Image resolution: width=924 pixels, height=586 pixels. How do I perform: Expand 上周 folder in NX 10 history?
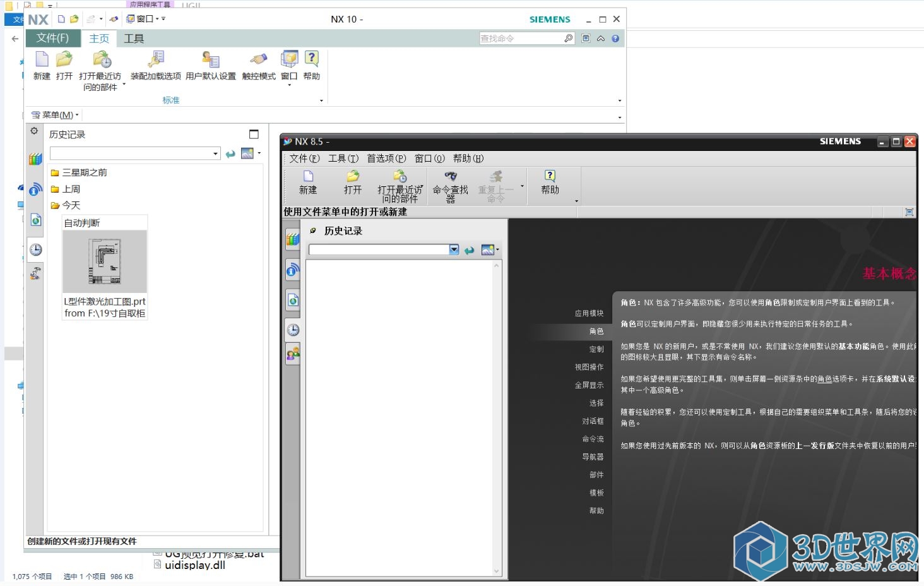click(x=66, y=189)
